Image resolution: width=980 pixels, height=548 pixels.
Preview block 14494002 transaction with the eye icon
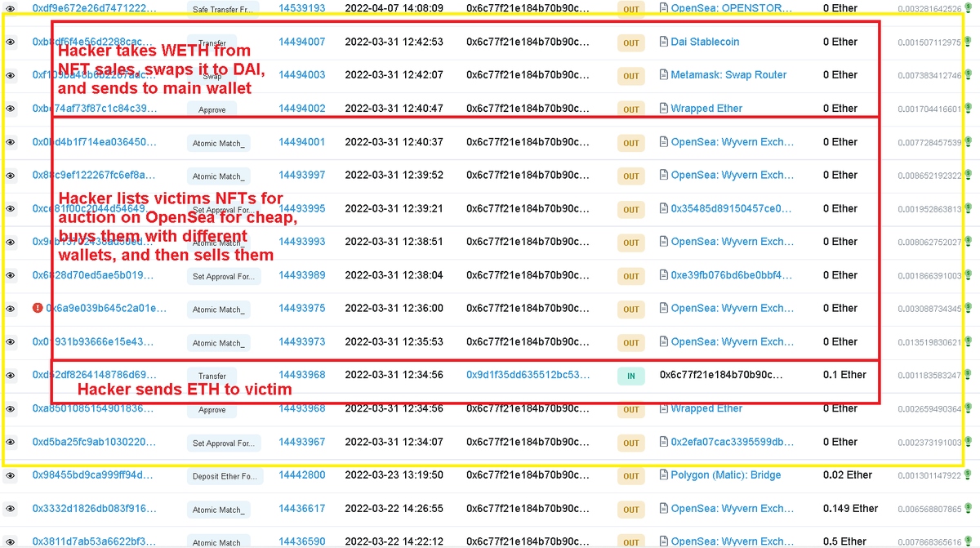pyautogui.click(x=11, y=109)
